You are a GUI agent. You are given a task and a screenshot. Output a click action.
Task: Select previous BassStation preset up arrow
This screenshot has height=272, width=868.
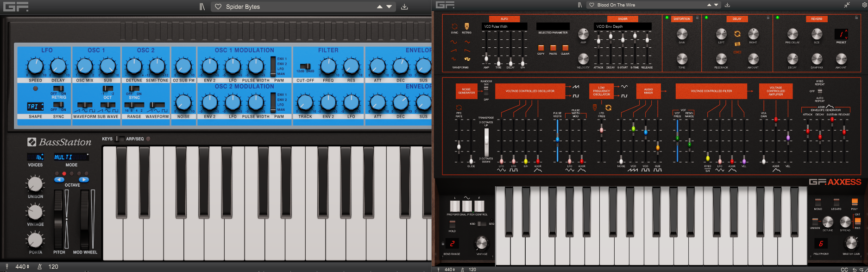coord(380,6)
